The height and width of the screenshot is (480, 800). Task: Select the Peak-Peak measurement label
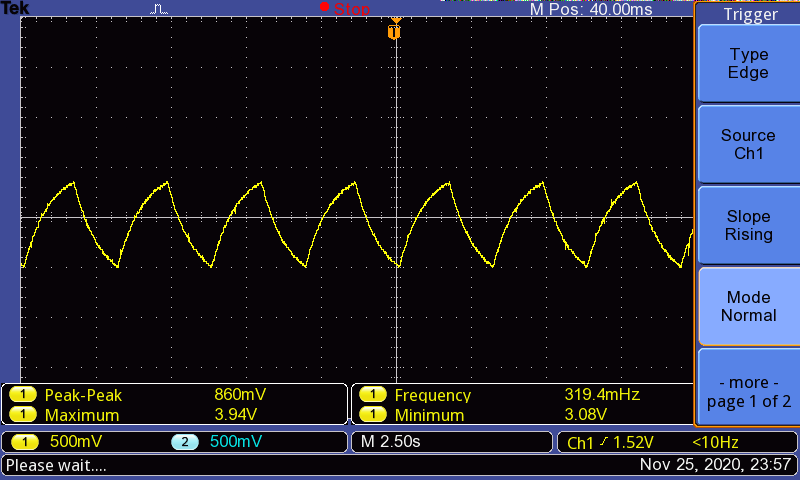[83, 395]
